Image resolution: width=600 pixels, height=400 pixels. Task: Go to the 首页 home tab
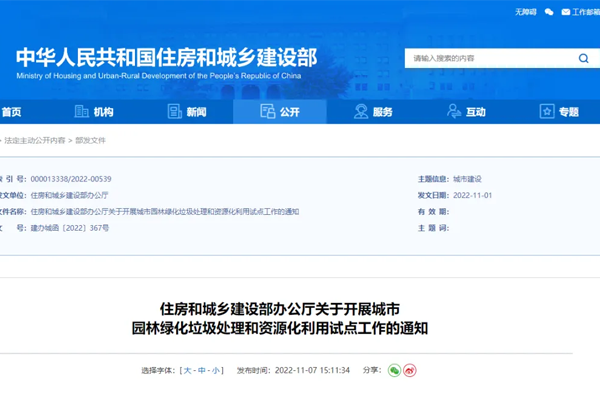(x=11, y=112)
